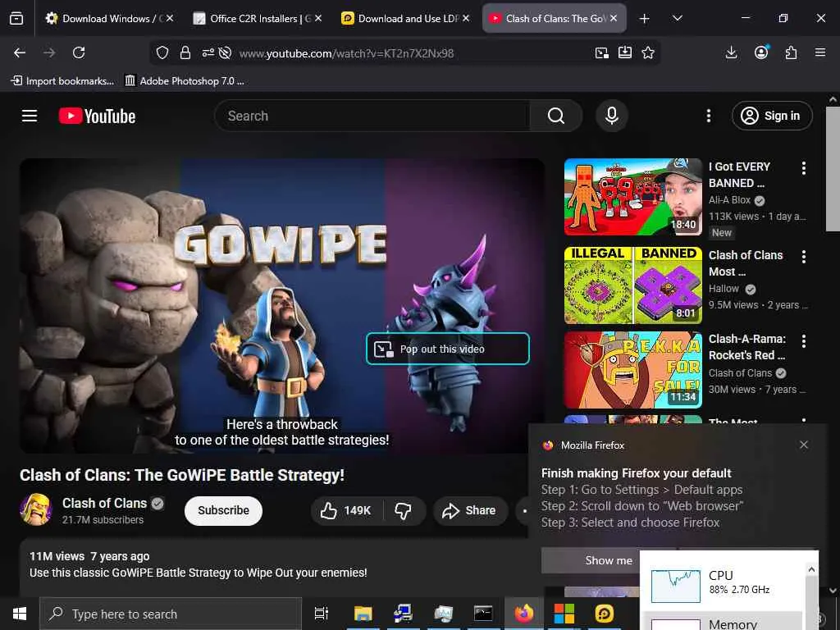
Task: Like the GoWiPE video
Action: [x=347, y=510]
